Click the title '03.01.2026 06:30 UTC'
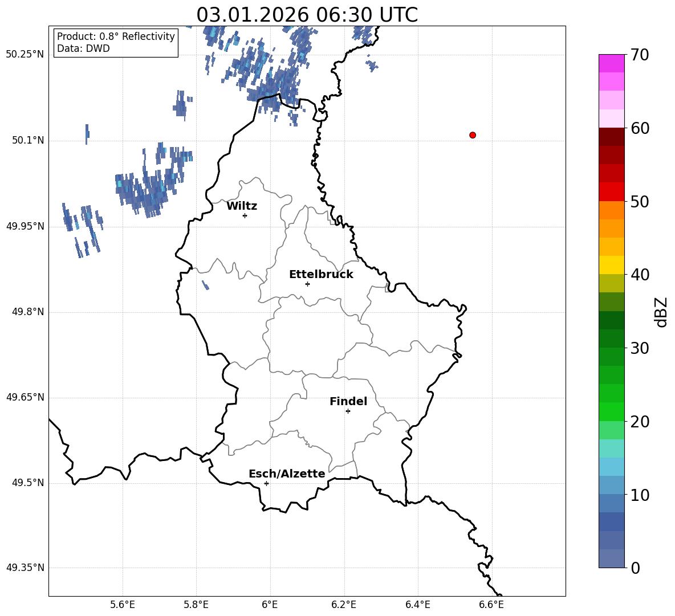Image resolution: width=675 pixels, height=616 pixels. click(x=307, y=15)
